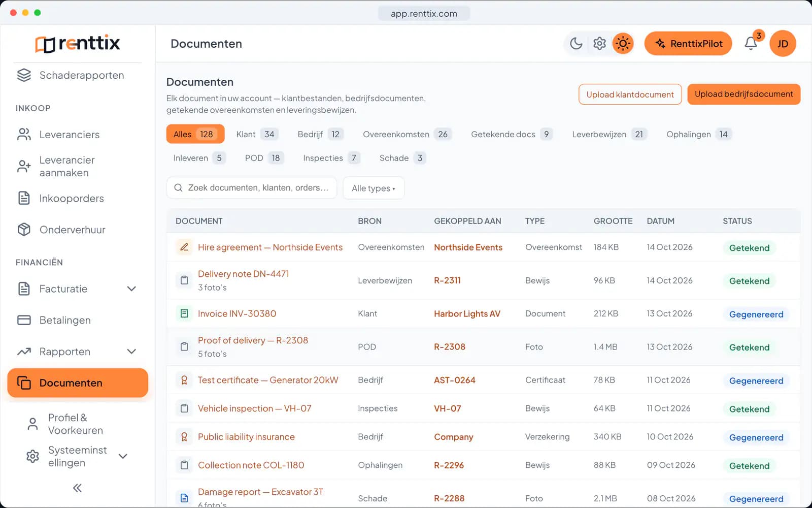Select the light mode sun icon
Screen dimensions: 812x508
pyautogui.click(x=623, y=44)
